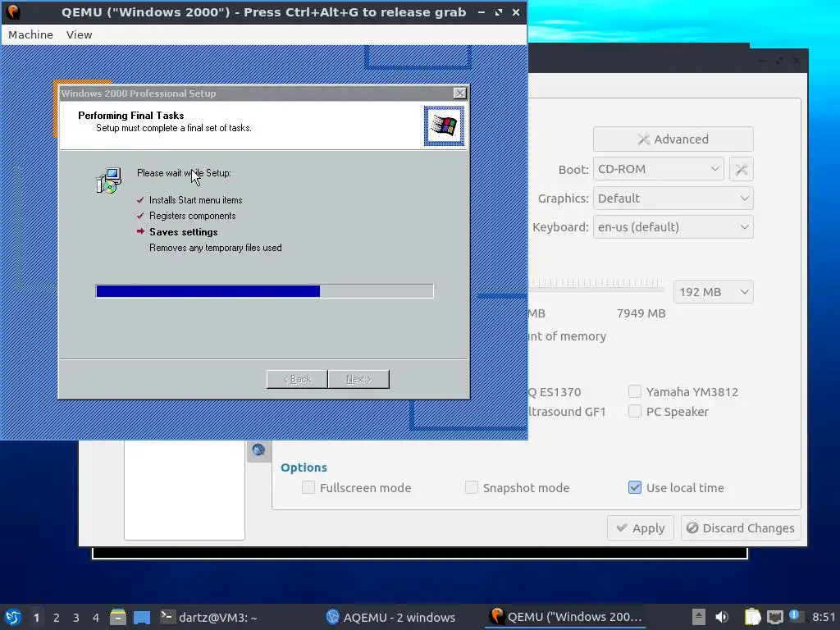Viewport: 840px width, 630px height.
Task: Open the View menu in QEMU window
Action: 80,34
